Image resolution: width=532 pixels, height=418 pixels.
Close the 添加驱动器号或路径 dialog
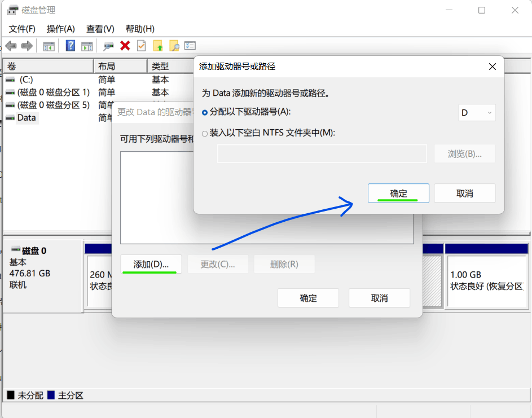[x=493, y=67]
